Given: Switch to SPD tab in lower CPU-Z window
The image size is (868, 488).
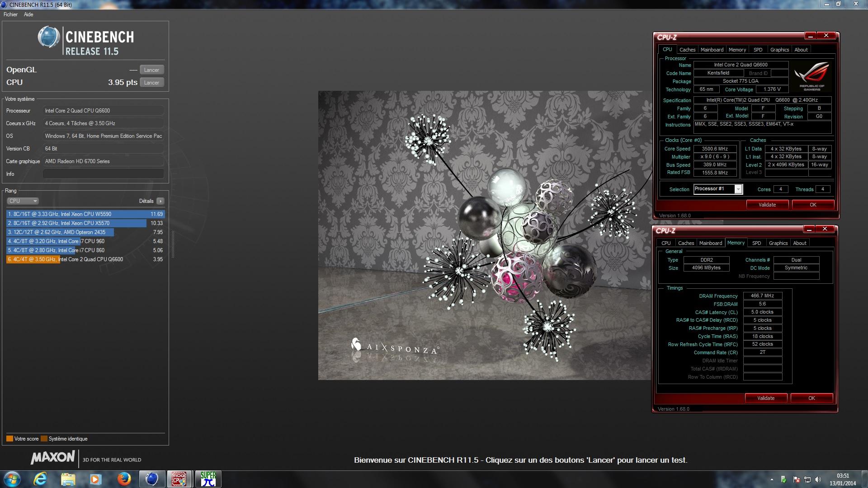Looking at the screenshot, I should tap(757, 243).
